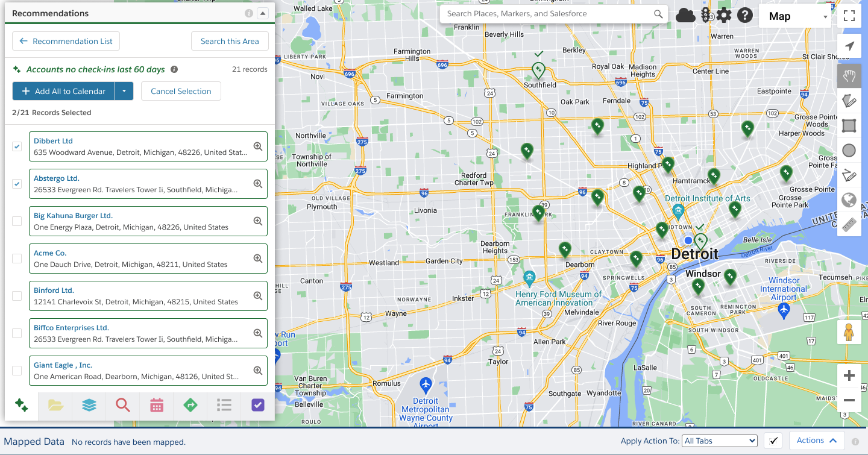Image resolution: width=868 pixels, height=455 pixels.
Task: Zoom to Dibbert Ltd on map
Action: (257, 146)
